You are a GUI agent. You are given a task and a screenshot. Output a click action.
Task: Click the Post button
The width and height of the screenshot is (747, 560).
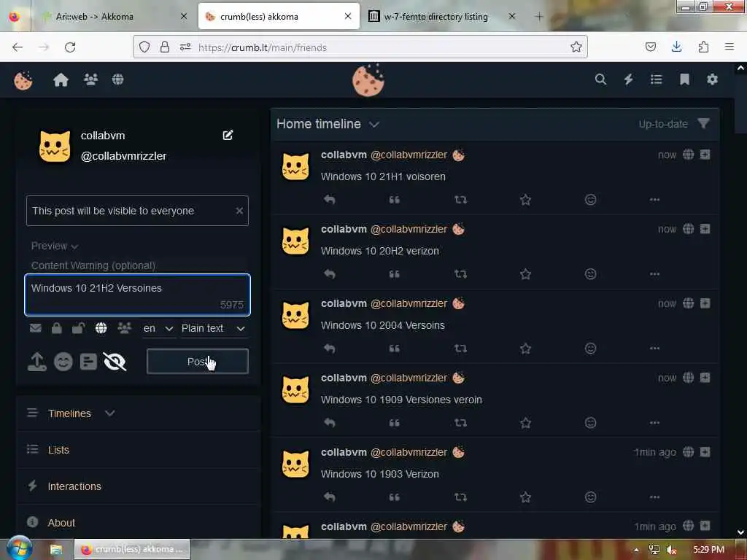point(197,362)
